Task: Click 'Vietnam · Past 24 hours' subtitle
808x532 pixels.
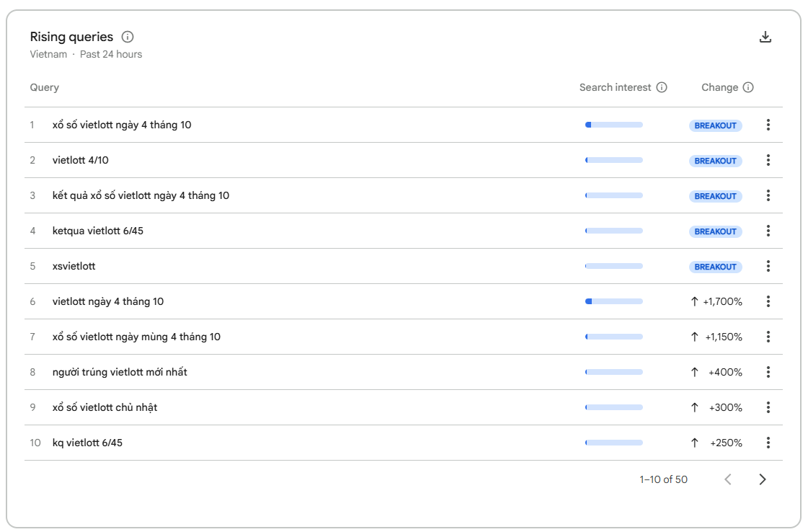Action: [86, 54]
